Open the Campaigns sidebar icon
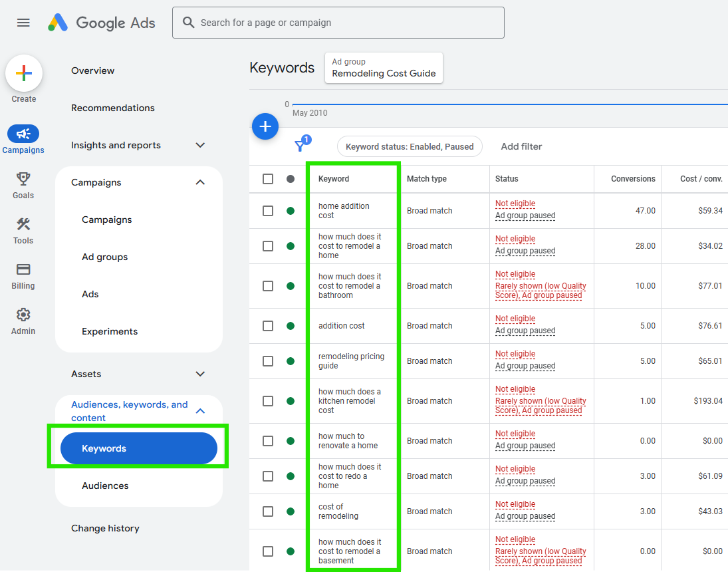Screen dimensions: 728x572 click(23, 134)
